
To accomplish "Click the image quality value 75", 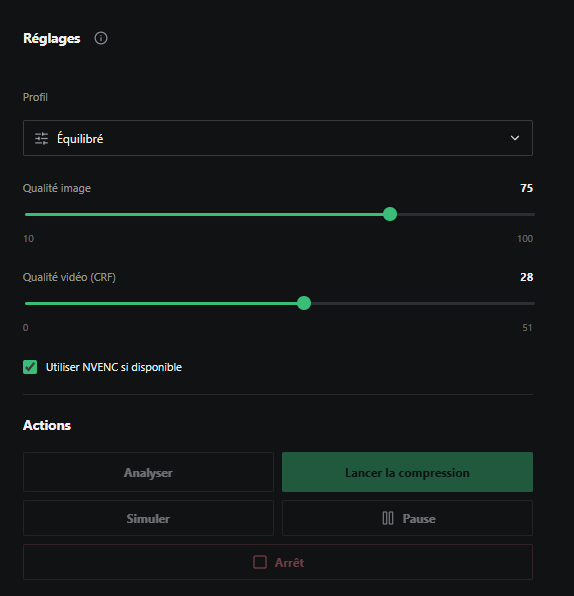I will pos(526,188).
